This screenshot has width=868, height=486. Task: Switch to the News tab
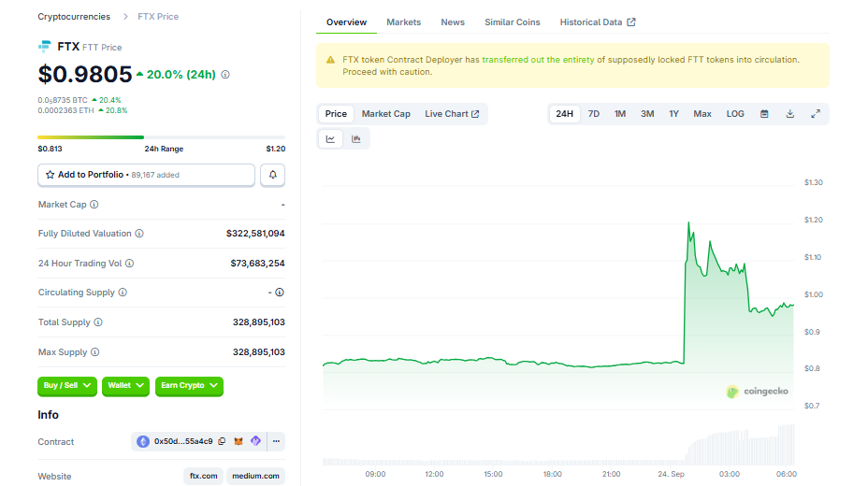(453, 22)
